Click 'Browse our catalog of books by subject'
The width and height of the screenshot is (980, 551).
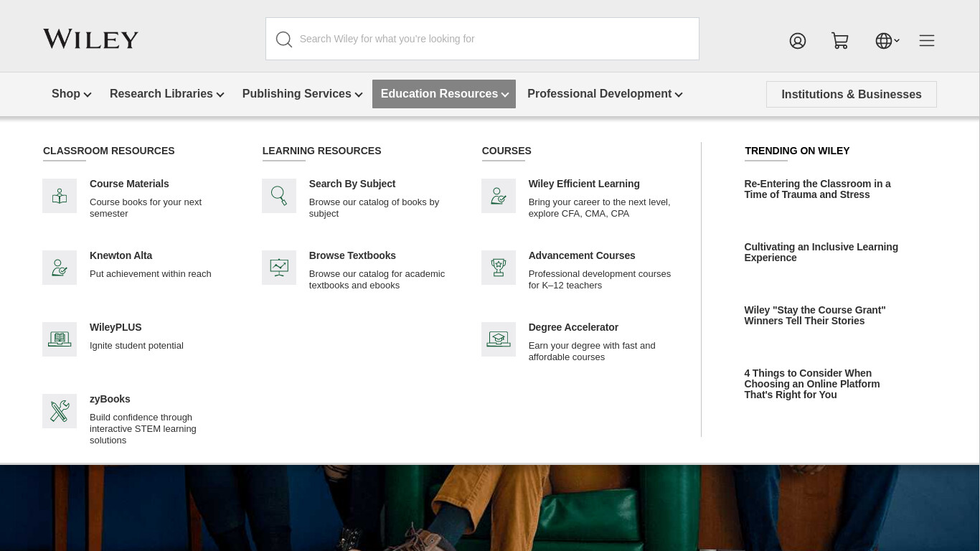[374, 208]
